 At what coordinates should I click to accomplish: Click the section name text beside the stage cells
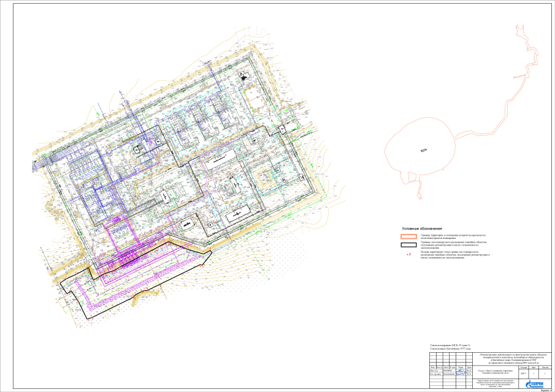pos(496,372)
